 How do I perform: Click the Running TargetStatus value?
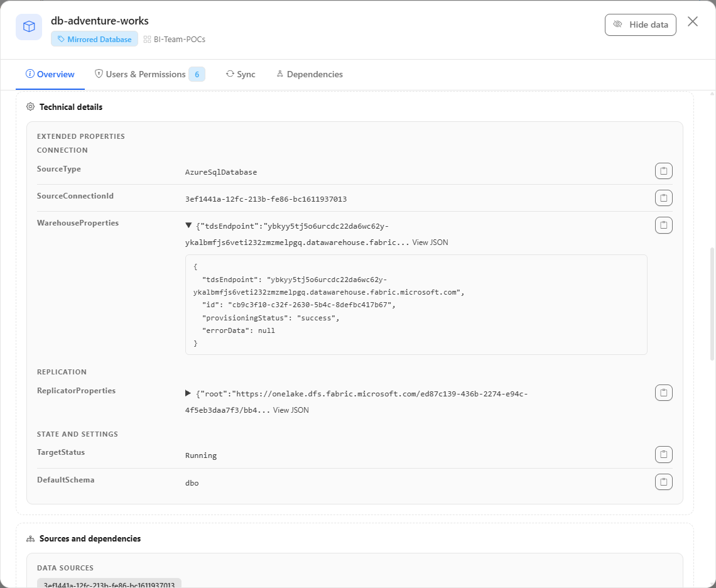click(x=201, y=455)
